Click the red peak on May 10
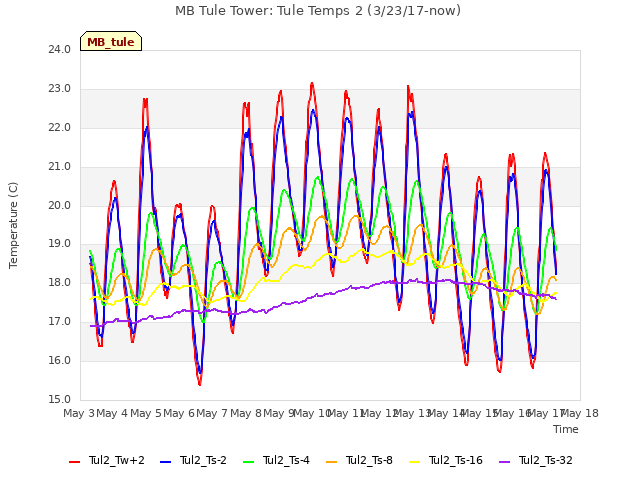This screenshot has height=480, width=640. point(312,84)
